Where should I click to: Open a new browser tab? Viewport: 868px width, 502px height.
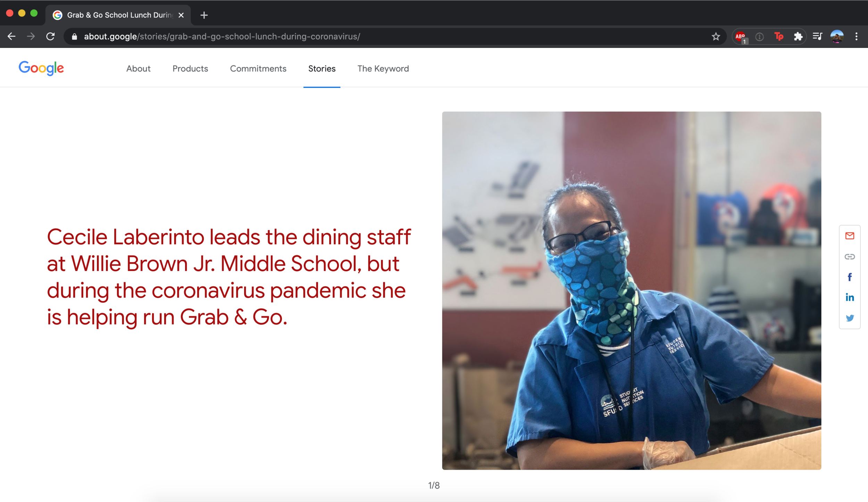[x=204, y=15]
